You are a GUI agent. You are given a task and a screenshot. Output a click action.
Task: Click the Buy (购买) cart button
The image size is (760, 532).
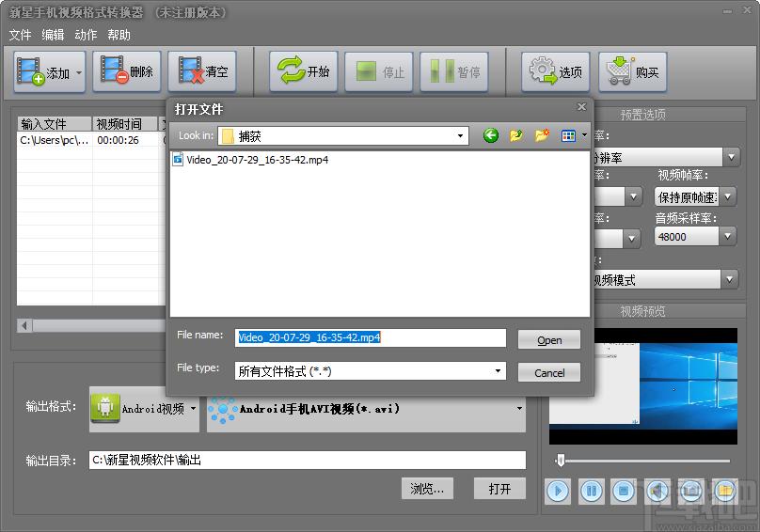click(632, 71)
